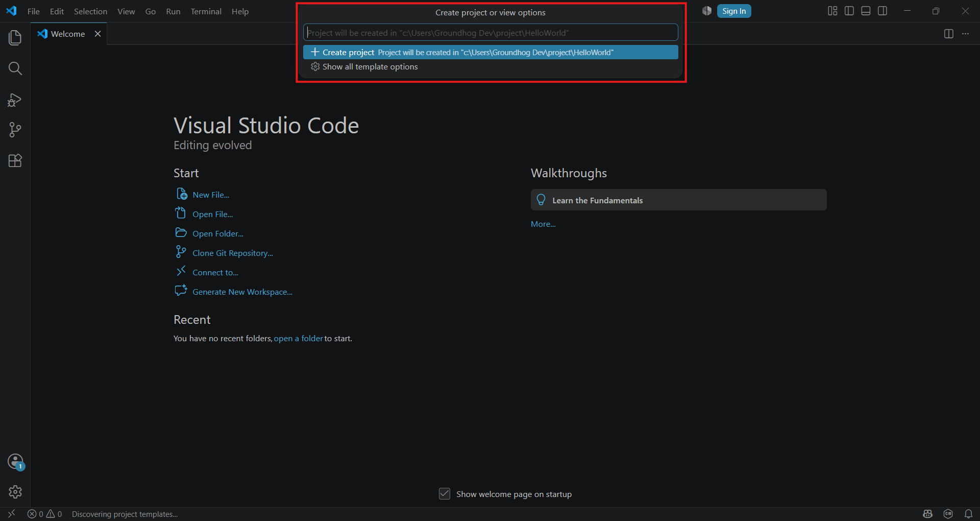This screenshot has width=980, height=521.
Task: Click the open a folder link under Recent
Action: click(299, 338)
